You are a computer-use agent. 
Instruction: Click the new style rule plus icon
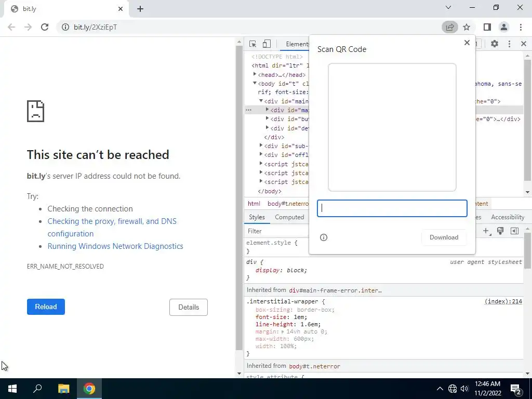click(x=486, y=231)
